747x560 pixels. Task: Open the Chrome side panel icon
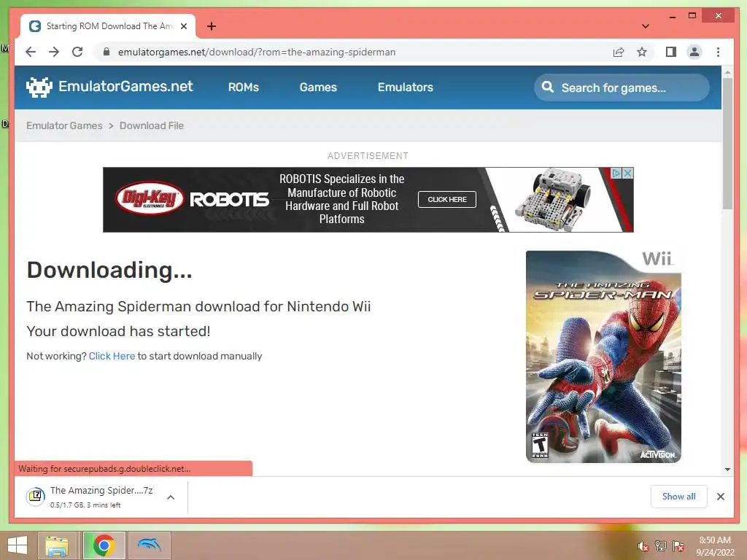(671, 52)
